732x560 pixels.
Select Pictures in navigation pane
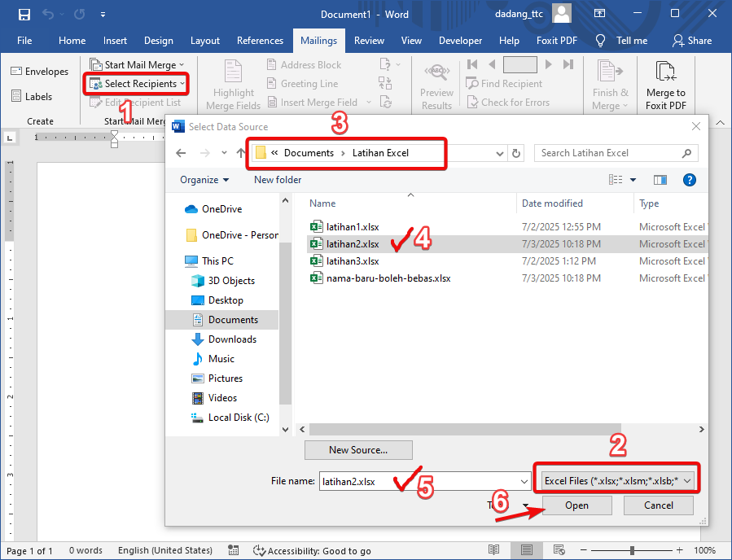(x=217, y=379)
